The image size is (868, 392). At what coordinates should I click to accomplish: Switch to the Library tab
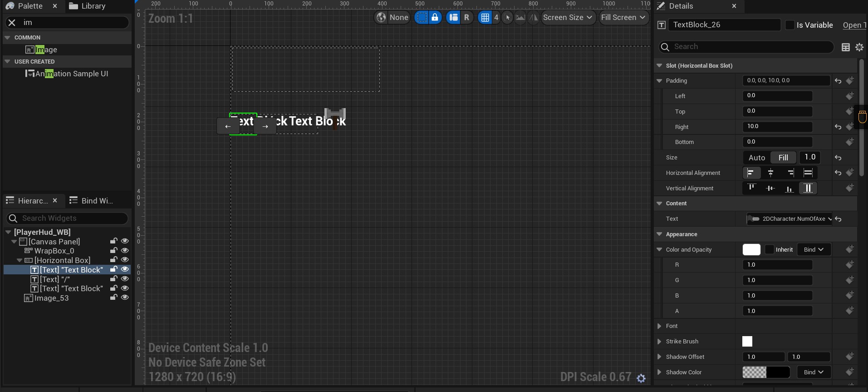coord(87,6)
